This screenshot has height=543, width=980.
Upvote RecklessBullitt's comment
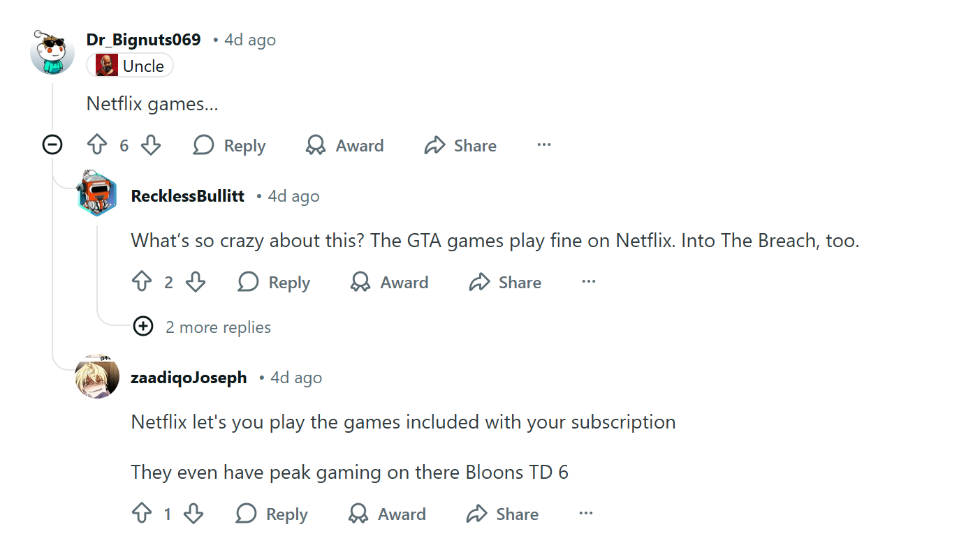pos(142,282)
